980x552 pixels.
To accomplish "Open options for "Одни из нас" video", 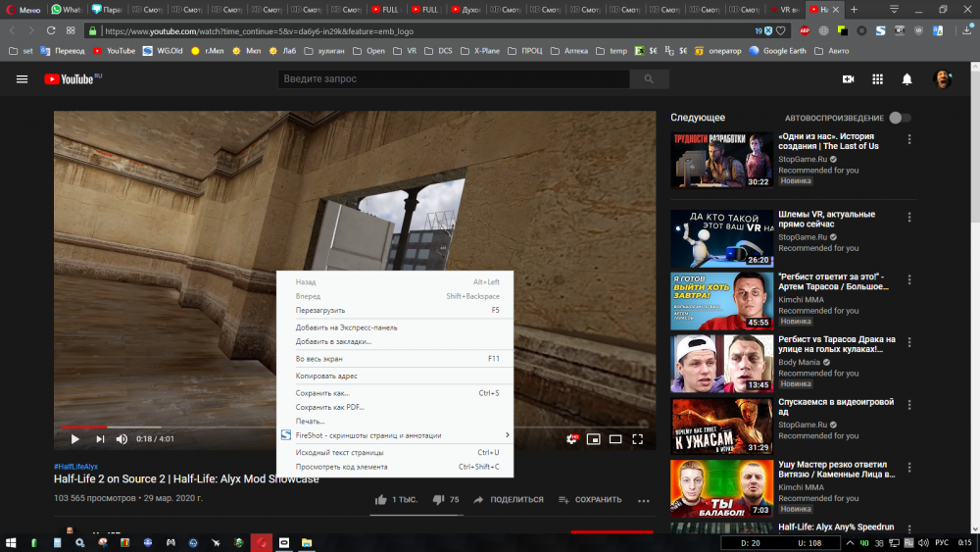I will click(x=909, y=140).
